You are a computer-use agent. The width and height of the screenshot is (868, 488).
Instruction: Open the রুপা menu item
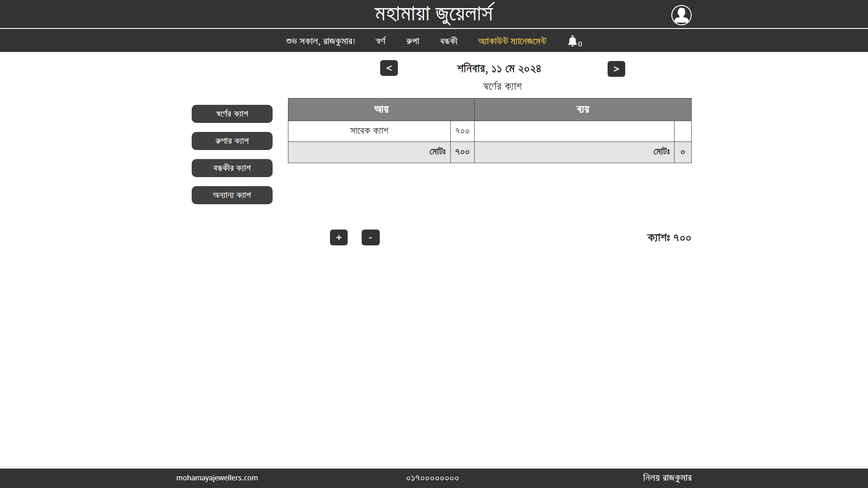(x=412, y=41)
